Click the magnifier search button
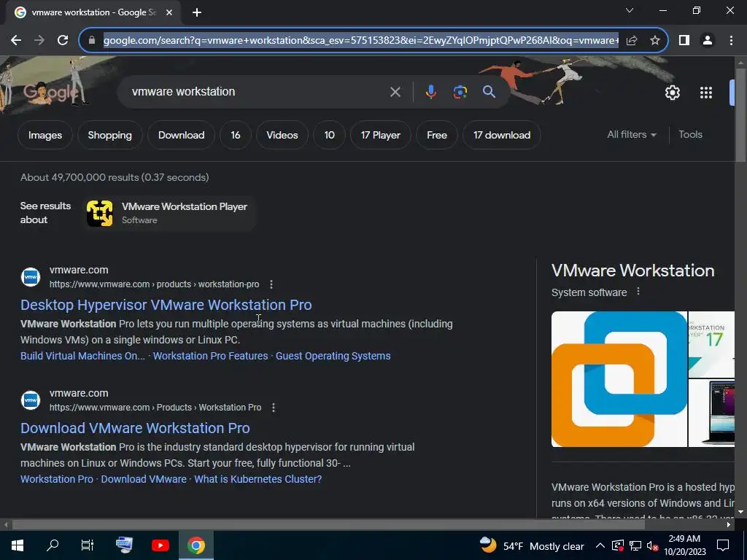The width and height of the screenshot is (747, 560). point(489,92)
